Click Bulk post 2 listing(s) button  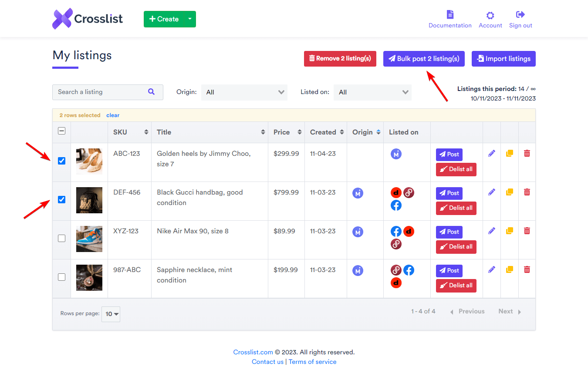(x=424, y=59)
